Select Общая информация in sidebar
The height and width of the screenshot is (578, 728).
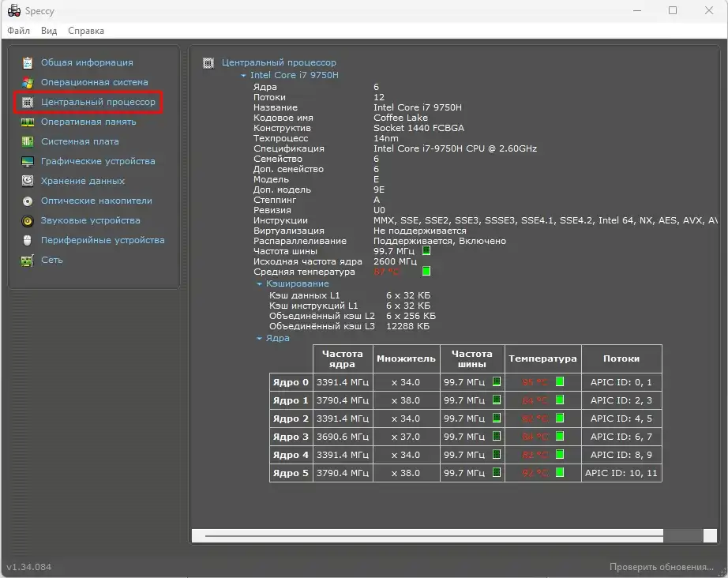[87, 62]
